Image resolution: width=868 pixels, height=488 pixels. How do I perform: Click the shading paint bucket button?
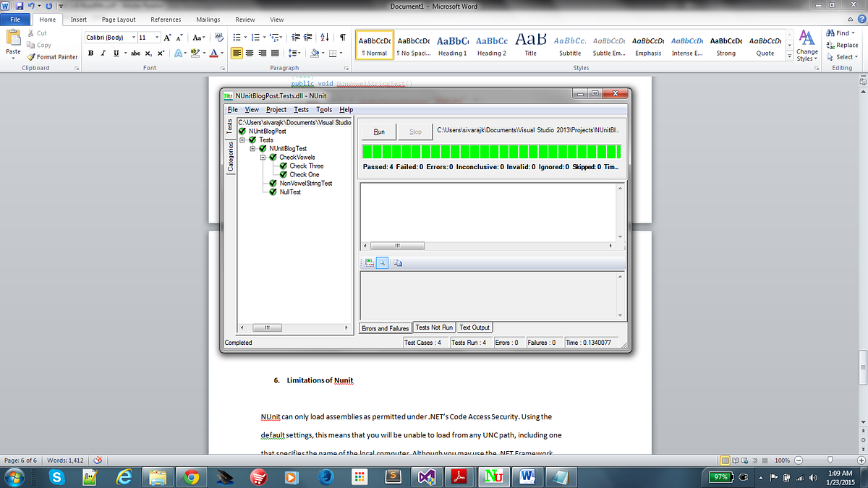point(315,53)
